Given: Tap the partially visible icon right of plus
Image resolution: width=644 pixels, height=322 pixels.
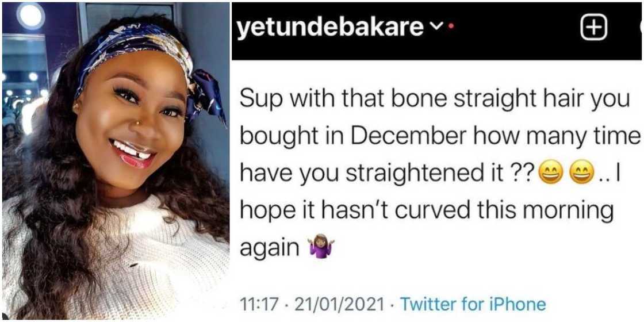Looking at the screenshot, I should 639,28.
